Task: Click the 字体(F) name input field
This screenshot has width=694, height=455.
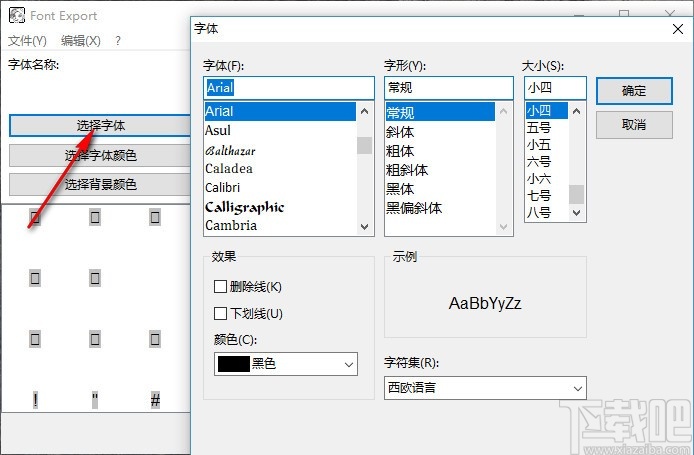Action: click(289, 88)
